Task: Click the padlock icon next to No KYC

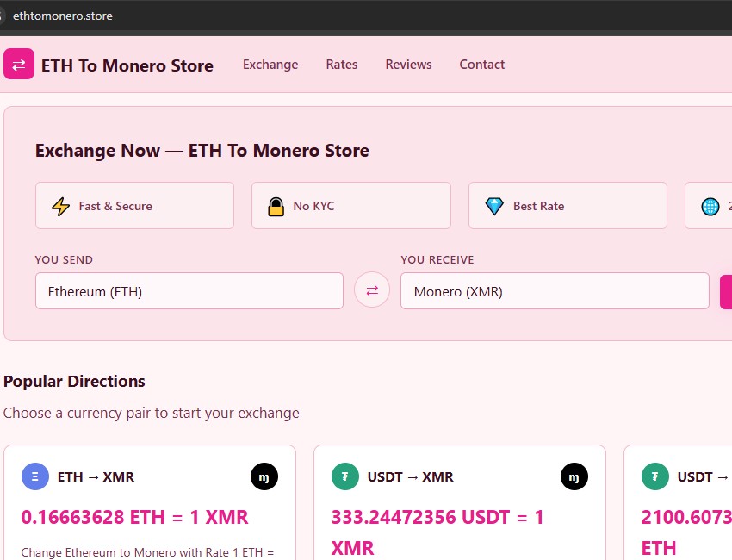Action: (x=276, y=206)
